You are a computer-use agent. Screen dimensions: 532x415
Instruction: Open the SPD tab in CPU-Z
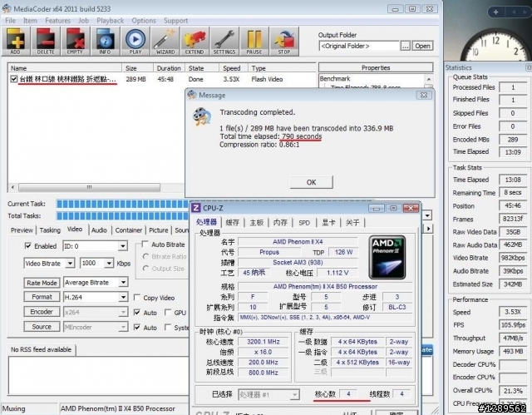coord(304,223)
